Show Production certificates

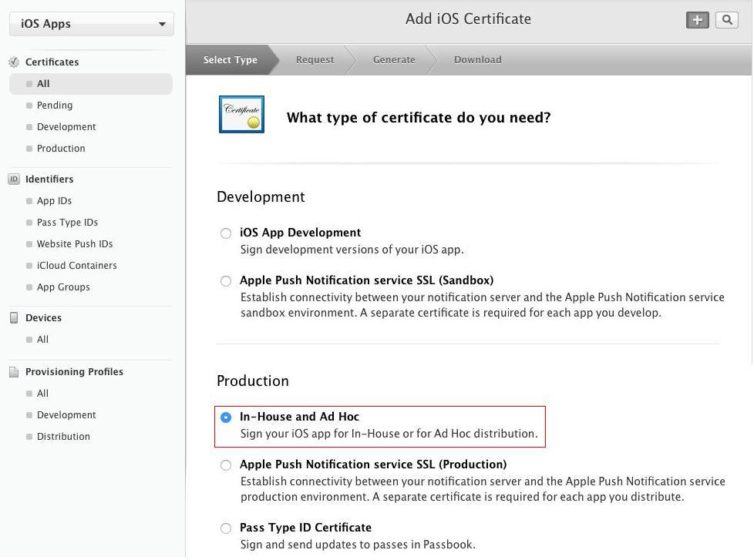[x=61, y=149]
